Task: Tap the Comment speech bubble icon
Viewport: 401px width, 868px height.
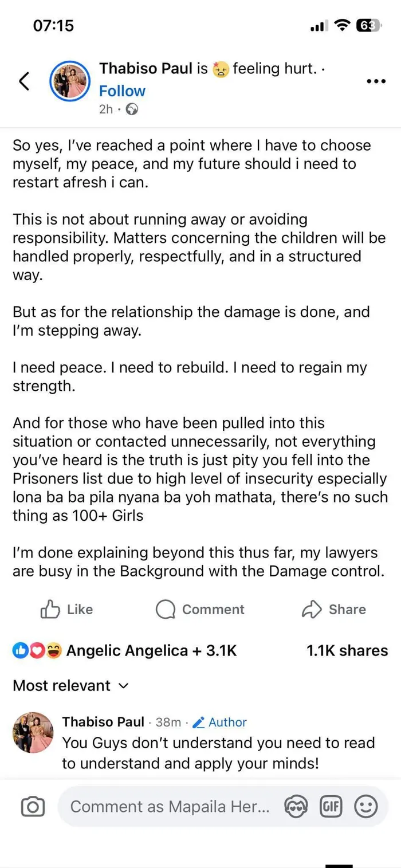Action: click(x=166, y=610)
